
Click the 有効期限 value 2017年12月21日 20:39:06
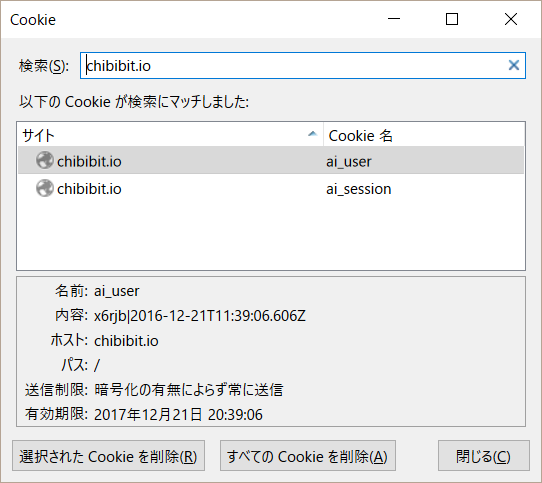(178, 414)
